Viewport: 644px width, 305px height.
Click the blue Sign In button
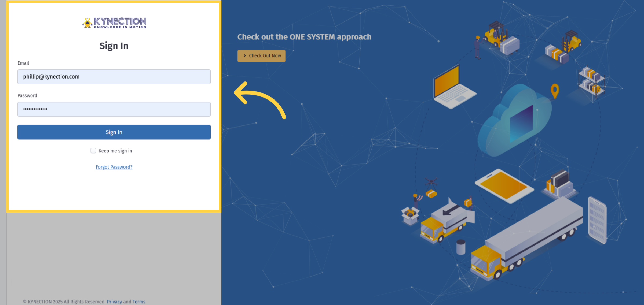tap(114, 132)
